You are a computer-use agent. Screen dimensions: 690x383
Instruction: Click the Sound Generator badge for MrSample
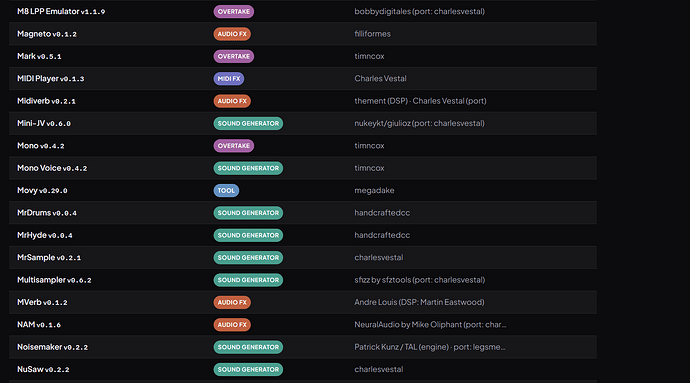pyautogui.click(x=248, y=258)
